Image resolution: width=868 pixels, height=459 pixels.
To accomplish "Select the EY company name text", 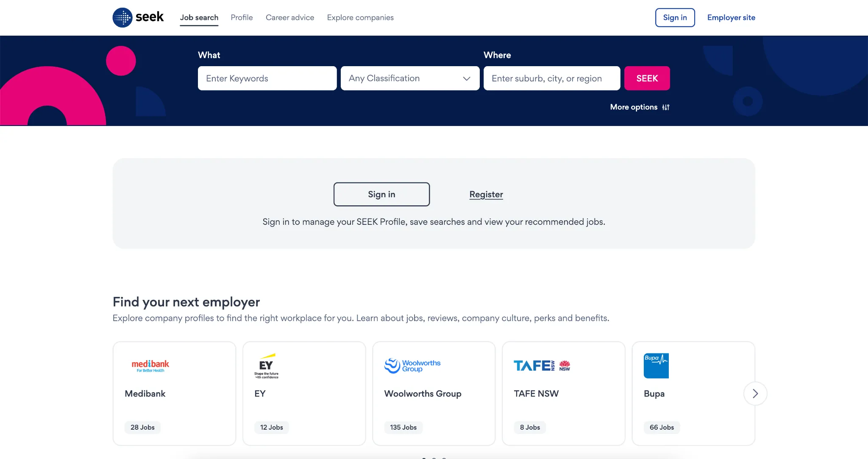I will click(x=260, y=394).
